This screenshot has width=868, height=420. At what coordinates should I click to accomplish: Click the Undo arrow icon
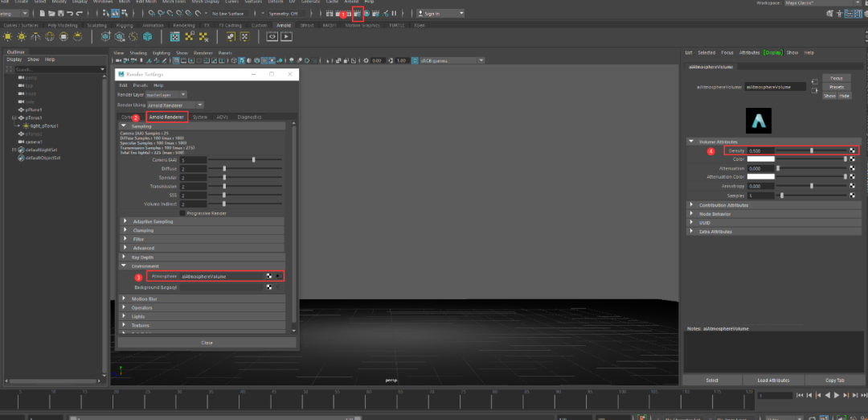click(x=69, y=13)
